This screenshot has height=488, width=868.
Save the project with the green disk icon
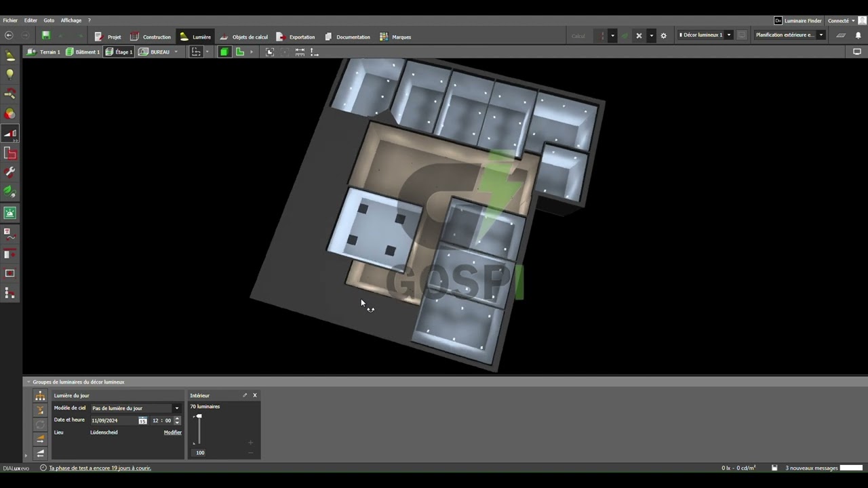[x=46, y=36]
